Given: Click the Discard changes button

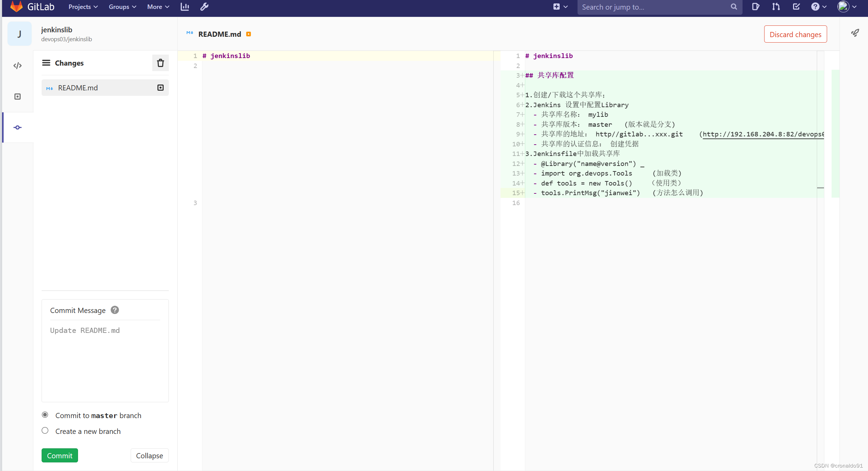Looking at the screenshot, I should pos(795,34).
